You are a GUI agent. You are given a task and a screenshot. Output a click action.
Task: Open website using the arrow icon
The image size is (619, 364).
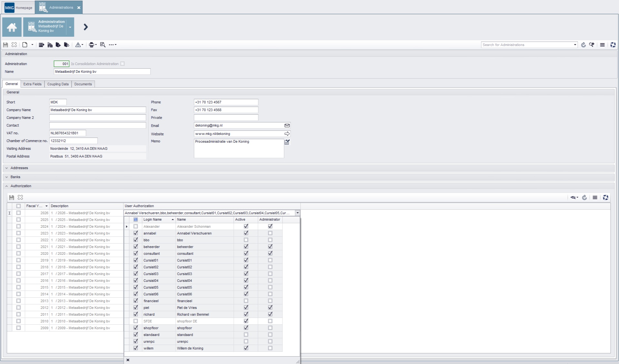(x=287, y=134)
